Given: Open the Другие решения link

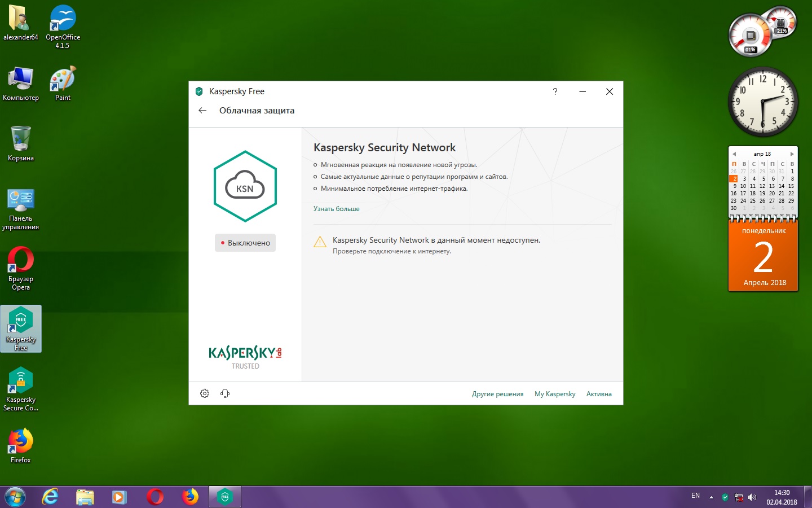Looking at the screenshot, I should pyautogui.click(x=497, y=394).
